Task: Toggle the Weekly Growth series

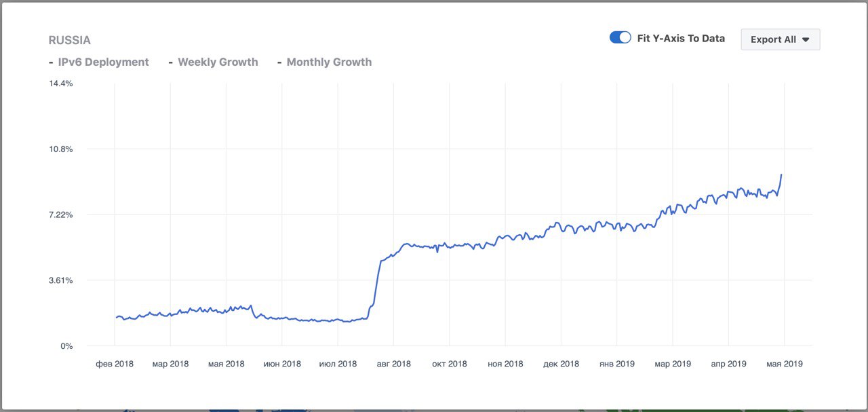Action: pyautogui.click(x=213, y=62)
